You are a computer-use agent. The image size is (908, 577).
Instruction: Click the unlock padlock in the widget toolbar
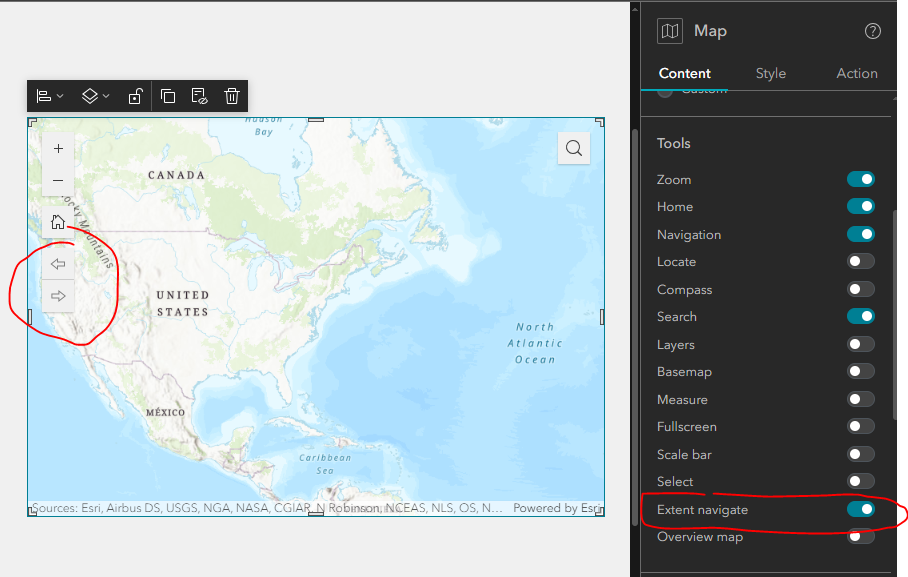135,95
